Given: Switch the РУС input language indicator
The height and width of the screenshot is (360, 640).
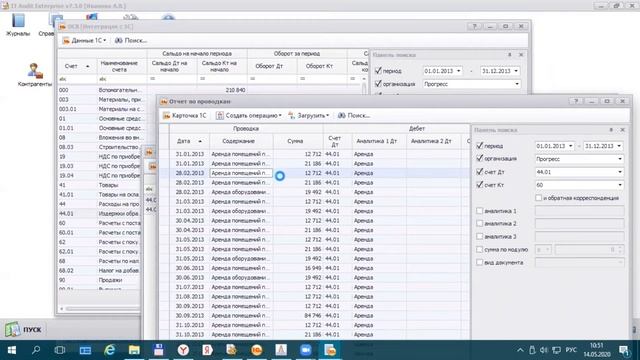Looking at the screenshot, I should (571, 350).
